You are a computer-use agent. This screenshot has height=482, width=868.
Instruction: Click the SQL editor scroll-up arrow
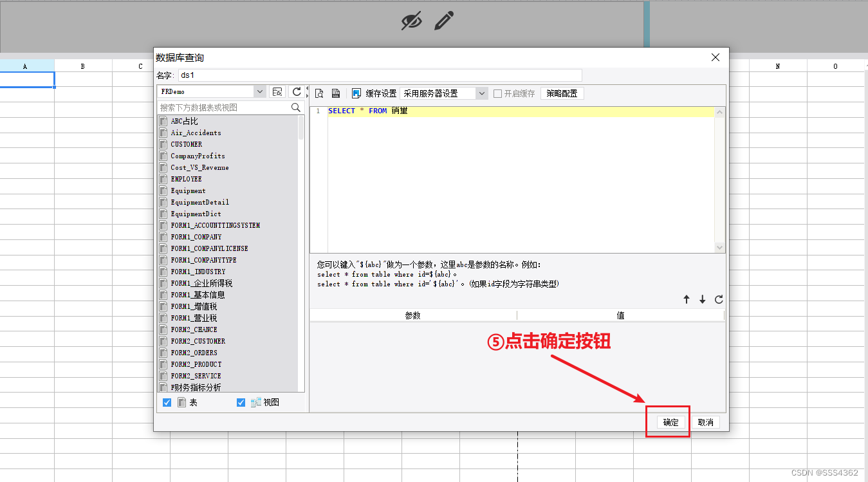pos(720,112)
